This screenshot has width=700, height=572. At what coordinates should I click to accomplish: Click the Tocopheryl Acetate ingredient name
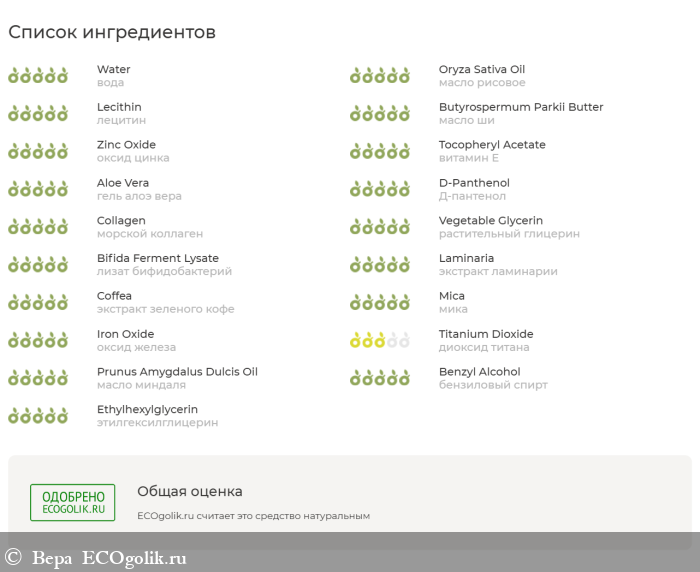tap(492, 145)
